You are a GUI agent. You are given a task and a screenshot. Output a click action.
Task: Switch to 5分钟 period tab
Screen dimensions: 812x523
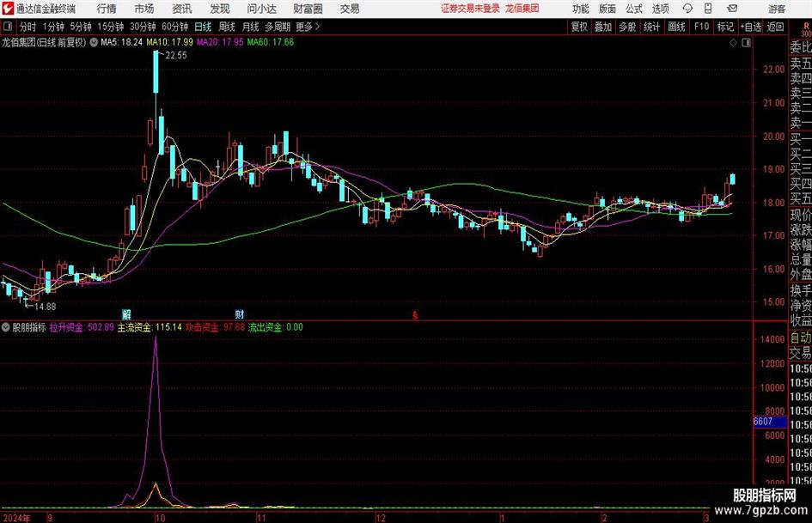tap(81, 27)
